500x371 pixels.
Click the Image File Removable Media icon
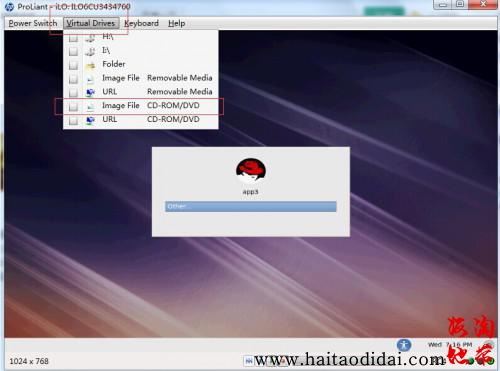[90, 79]
